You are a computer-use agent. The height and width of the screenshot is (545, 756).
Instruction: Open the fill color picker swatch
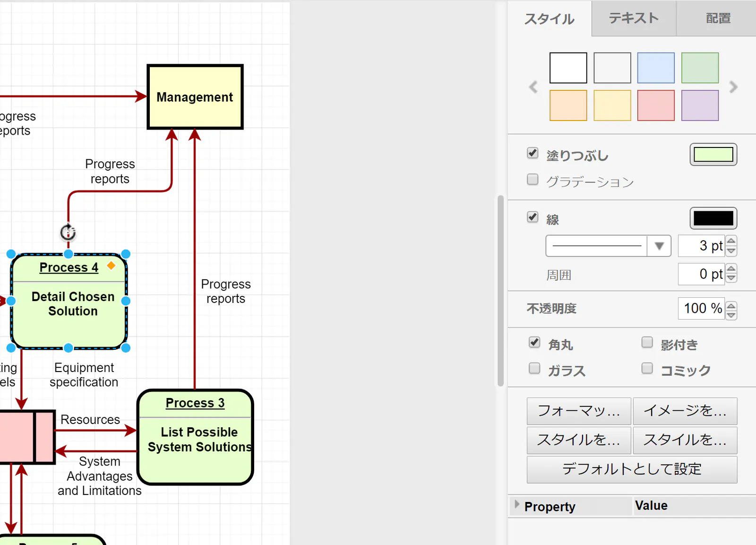click(713, 155)
